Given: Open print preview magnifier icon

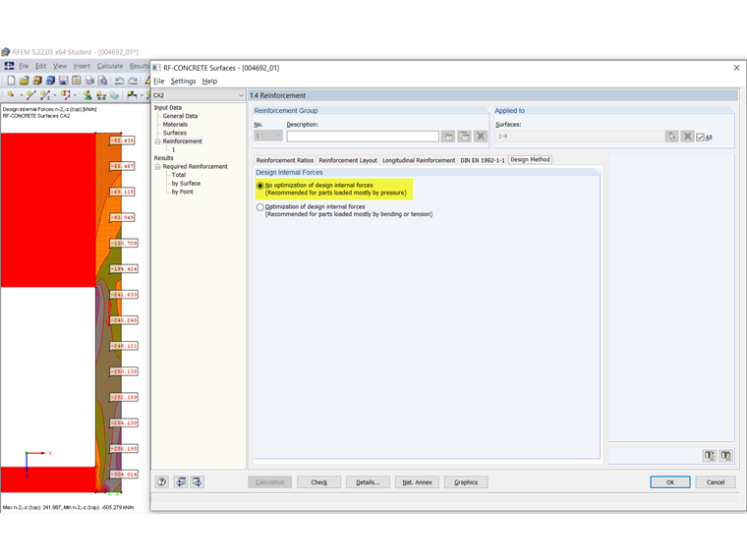Looking at the screenshot, I should (x=102, y=81).
